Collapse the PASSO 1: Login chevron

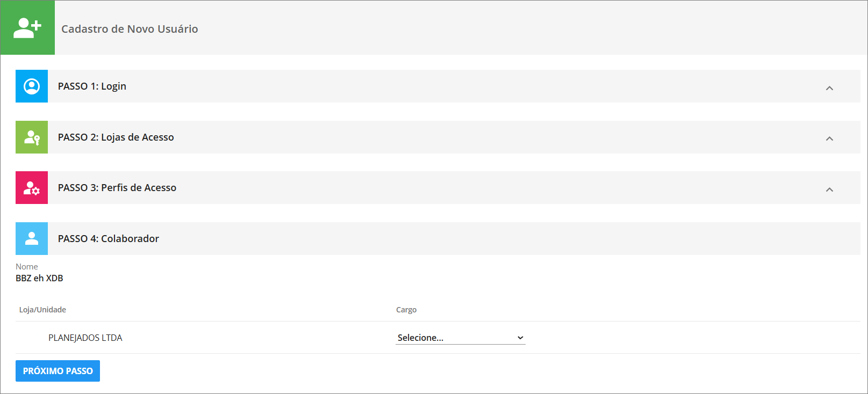829,88
